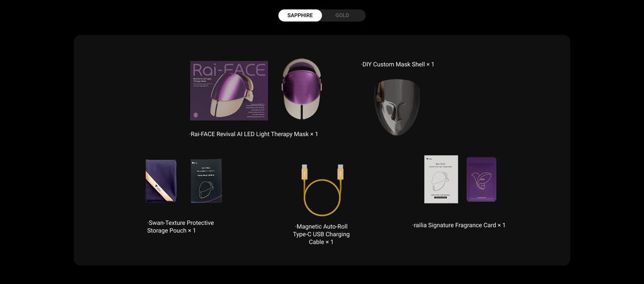Select the SAPPHIRE color option
This screenshot has width=644, height=284.
tap(300, 16)
